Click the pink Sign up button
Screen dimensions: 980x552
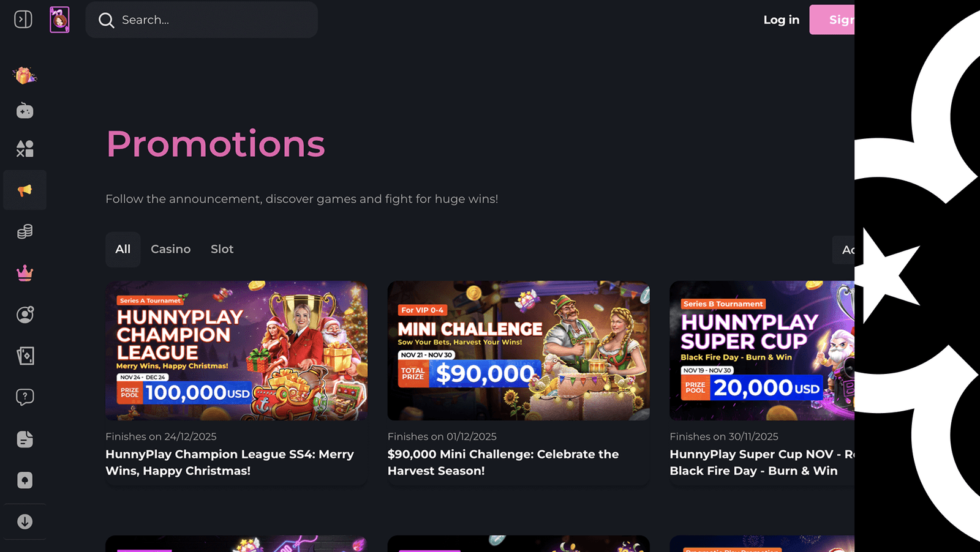point(832,20)
